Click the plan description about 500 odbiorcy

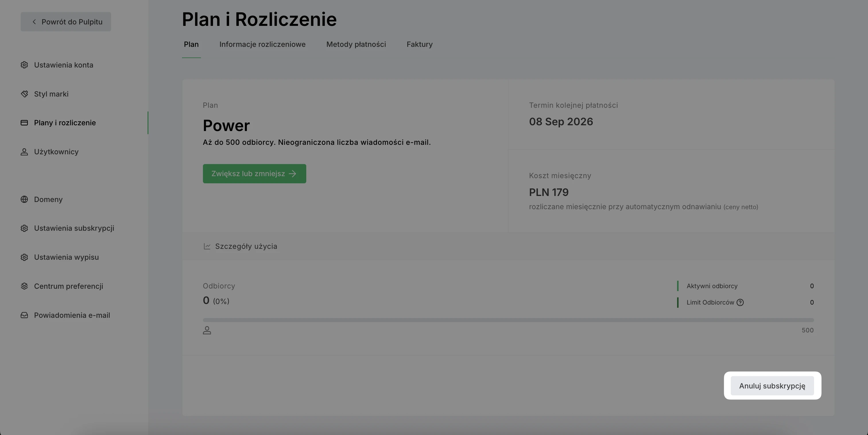point(317,142)
